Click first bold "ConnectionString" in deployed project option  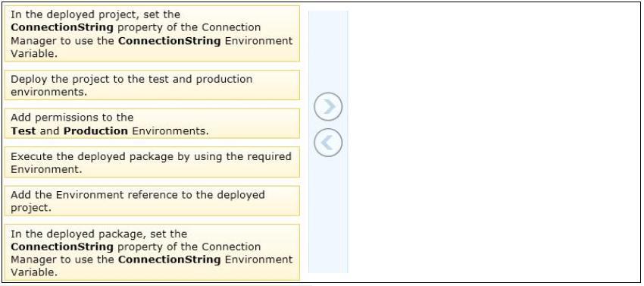(62, 27)
